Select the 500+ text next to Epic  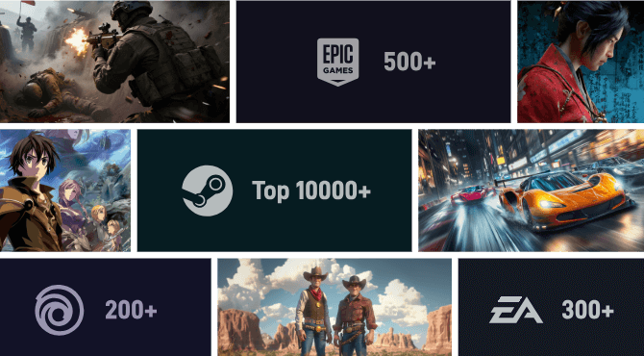tap(409, 63)
